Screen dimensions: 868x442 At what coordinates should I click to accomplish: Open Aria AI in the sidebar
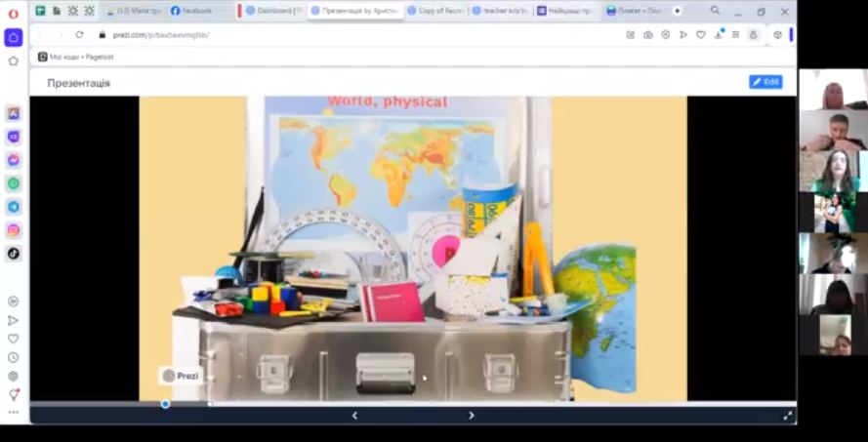point(14,113)
